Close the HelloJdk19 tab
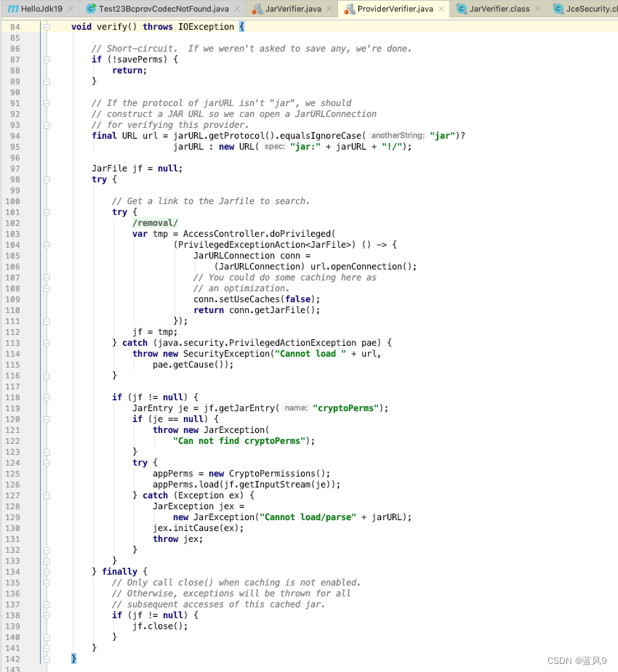618x672 pixels. 71,9
